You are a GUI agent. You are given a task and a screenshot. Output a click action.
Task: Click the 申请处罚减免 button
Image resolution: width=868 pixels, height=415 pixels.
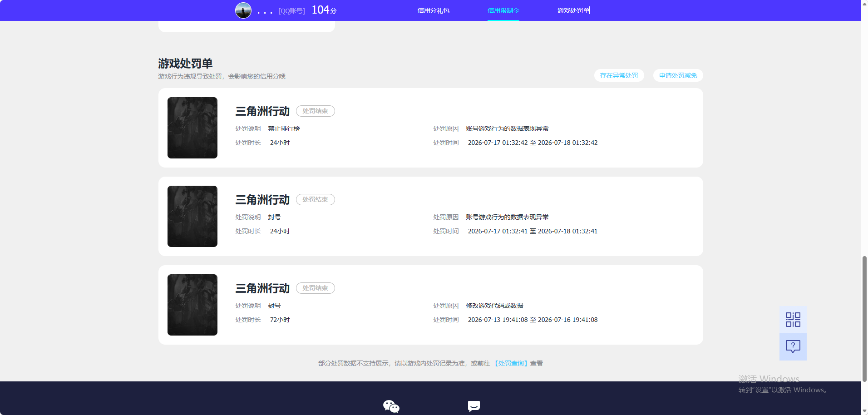point(678,75)
